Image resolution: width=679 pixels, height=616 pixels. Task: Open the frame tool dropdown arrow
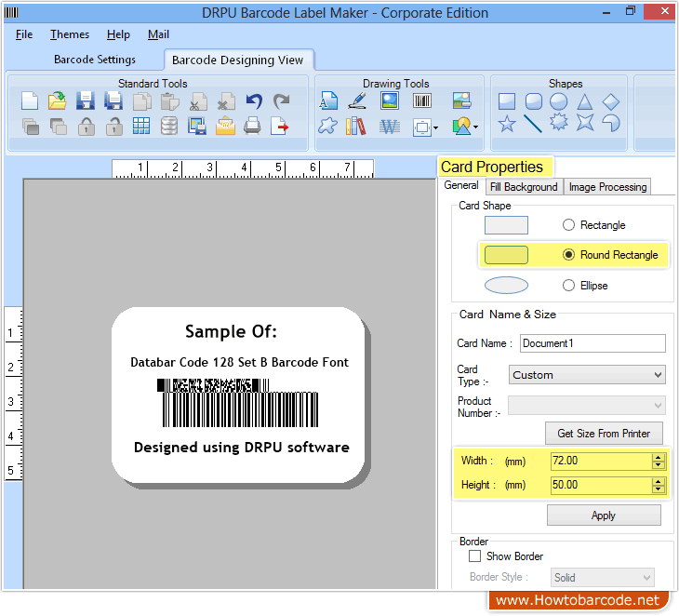point(435,127)
